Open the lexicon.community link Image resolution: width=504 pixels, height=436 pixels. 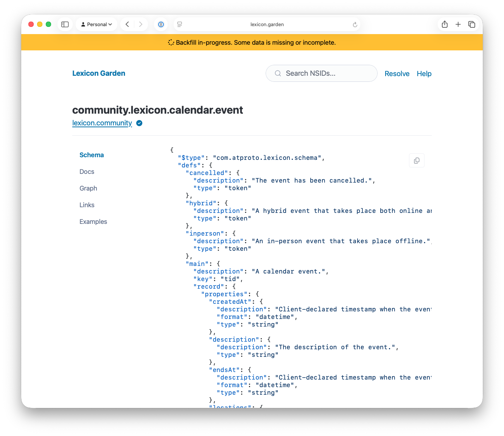pos(102,123)
